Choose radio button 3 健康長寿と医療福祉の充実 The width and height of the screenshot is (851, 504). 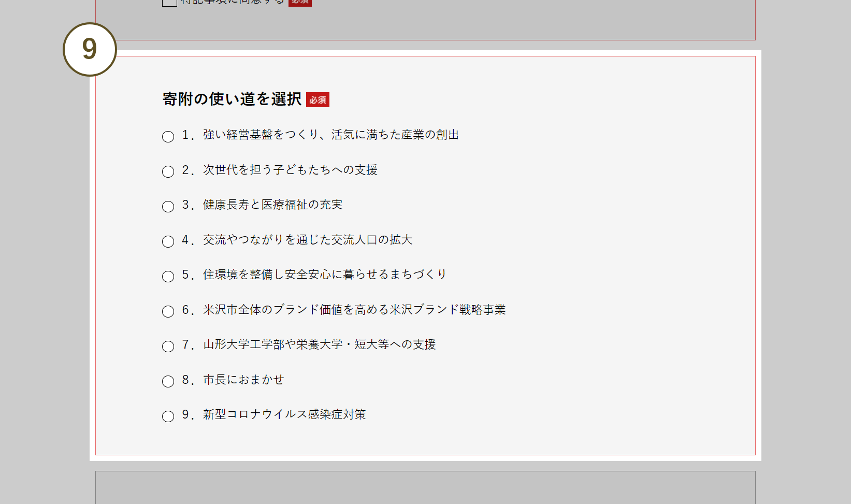[x=168, y=207]
